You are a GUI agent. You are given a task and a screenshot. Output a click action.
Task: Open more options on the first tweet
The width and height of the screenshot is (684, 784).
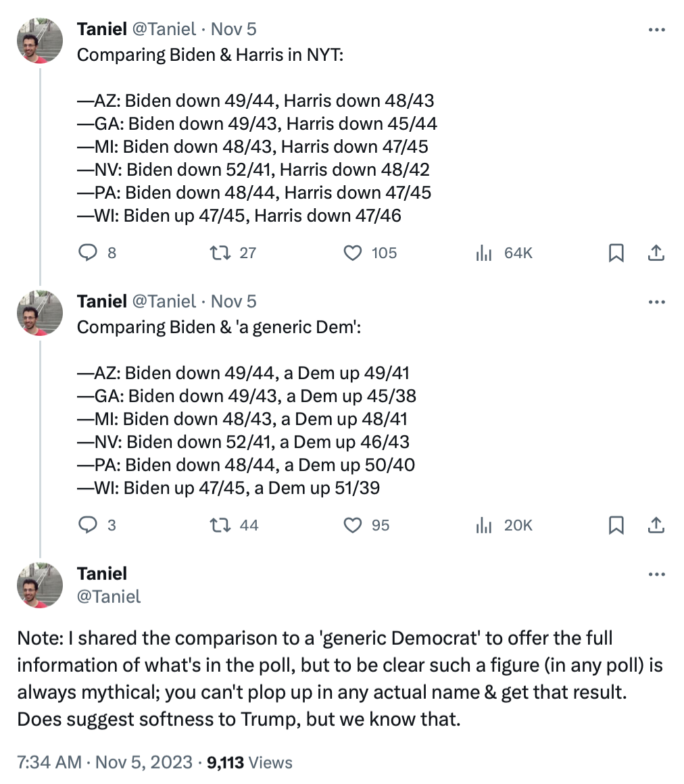(x=657, y=30)
